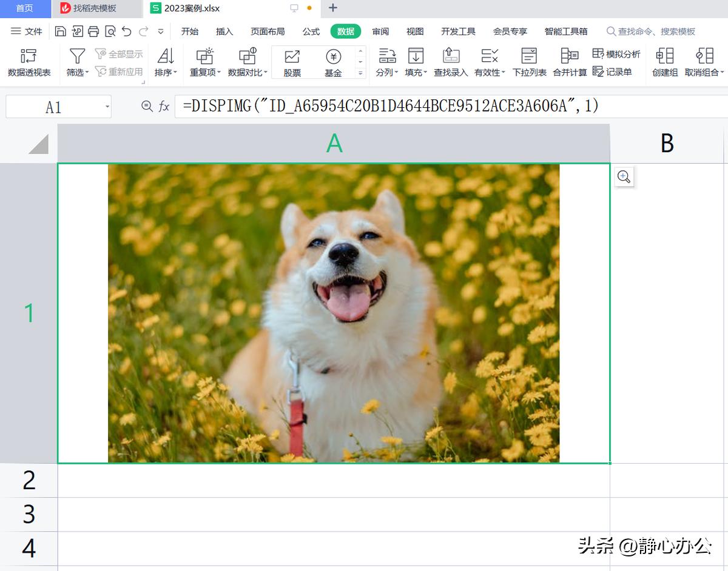Switch to the 公式 ribbon tab

pyautogui.click(x=311, y=31)
